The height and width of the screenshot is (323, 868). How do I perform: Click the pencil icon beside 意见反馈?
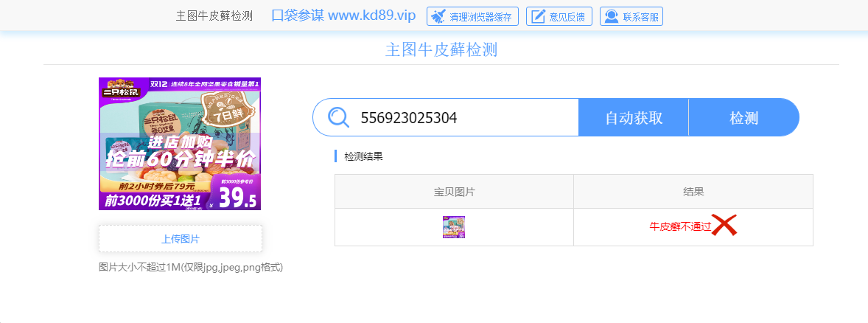tap(538, 17)
